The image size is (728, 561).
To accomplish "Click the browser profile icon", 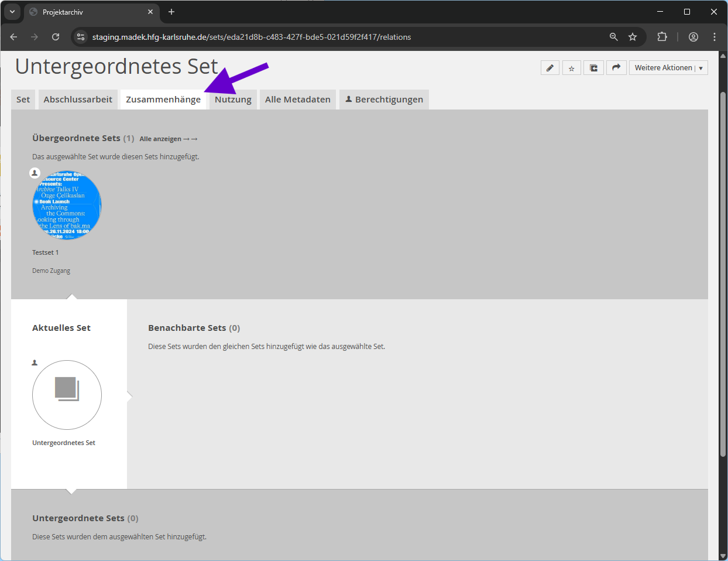I will click(x=693, y=37).
